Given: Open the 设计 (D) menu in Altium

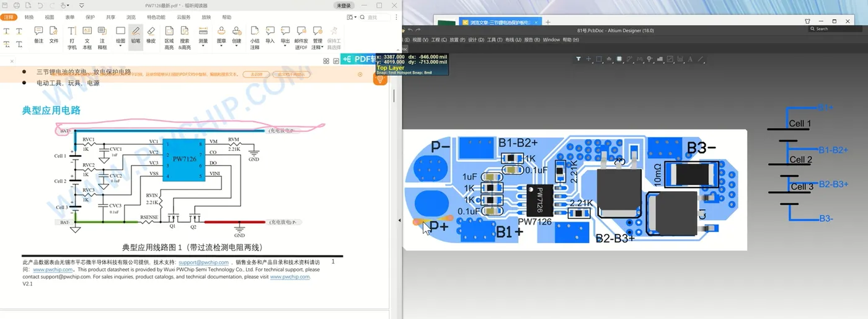Looking at the screenshot, I should coord(476,40).
